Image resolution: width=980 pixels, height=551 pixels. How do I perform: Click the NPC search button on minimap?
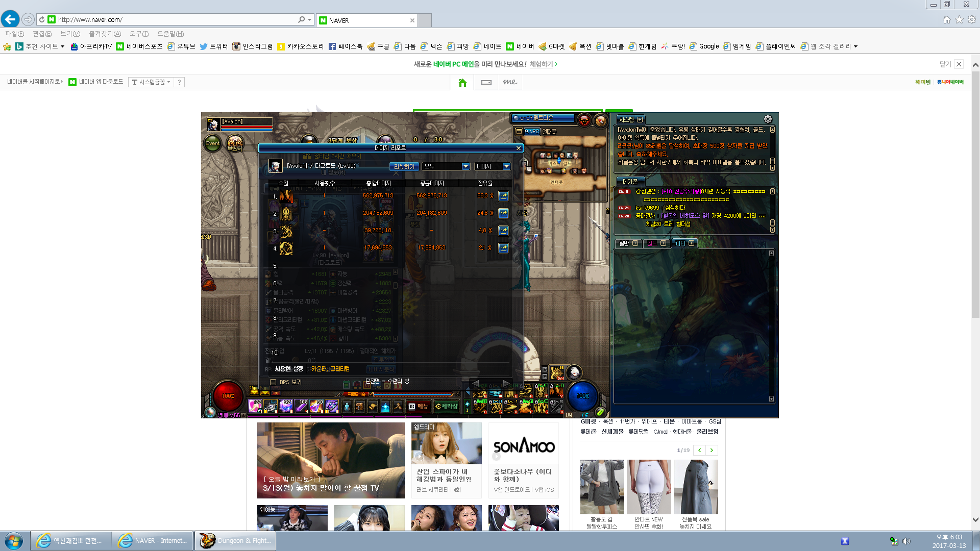(x=532, y=131)
